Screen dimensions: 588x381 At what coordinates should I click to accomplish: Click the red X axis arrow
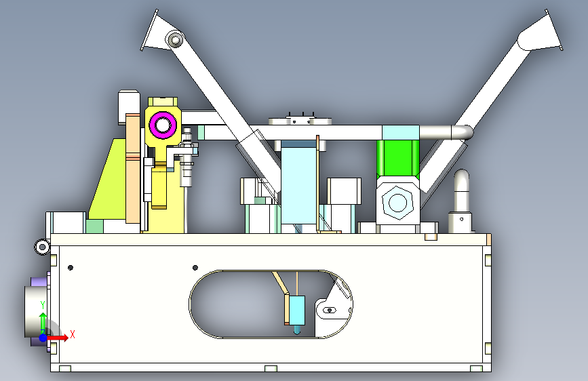click(x=57, y=338)
